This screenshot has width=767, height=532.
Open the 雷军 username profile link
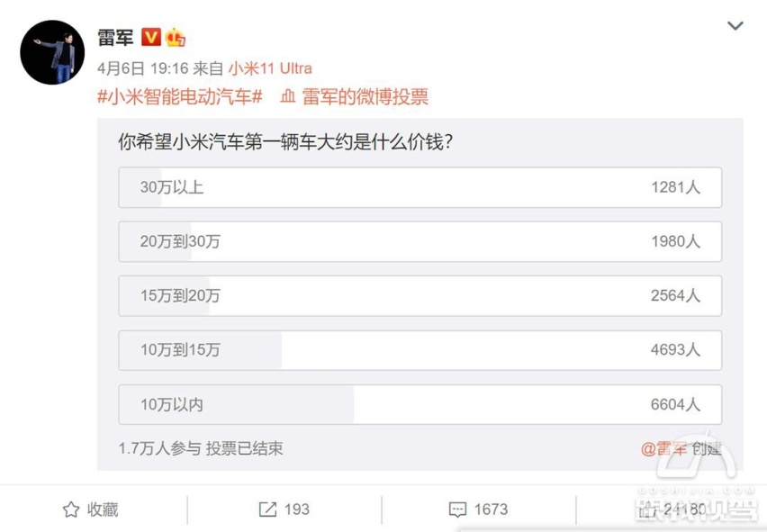click(x=115, y=38)
